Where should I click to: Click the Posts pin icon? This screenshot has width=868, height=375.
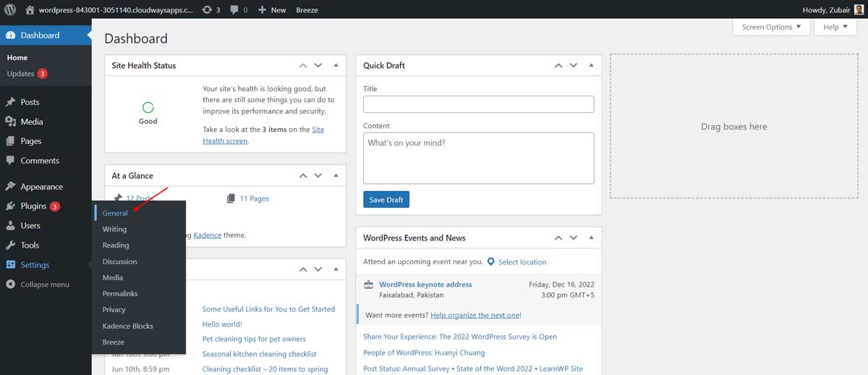click(x=10, y=102)
